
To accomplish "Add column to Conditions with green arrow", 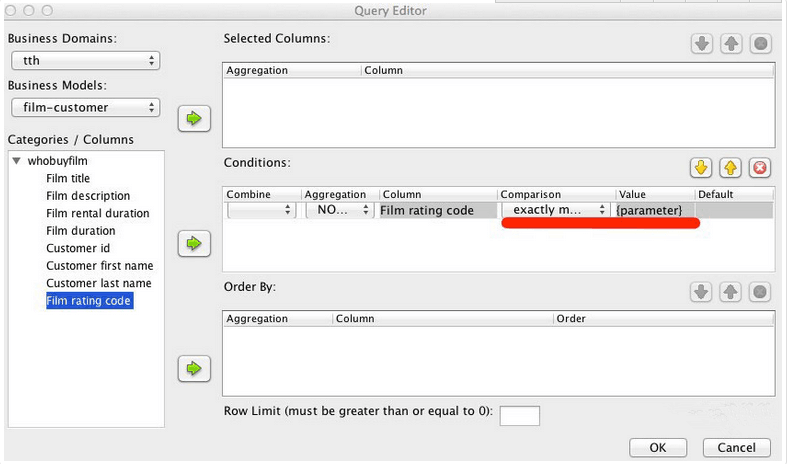I will pyautogui.click(x=194, y=244).
